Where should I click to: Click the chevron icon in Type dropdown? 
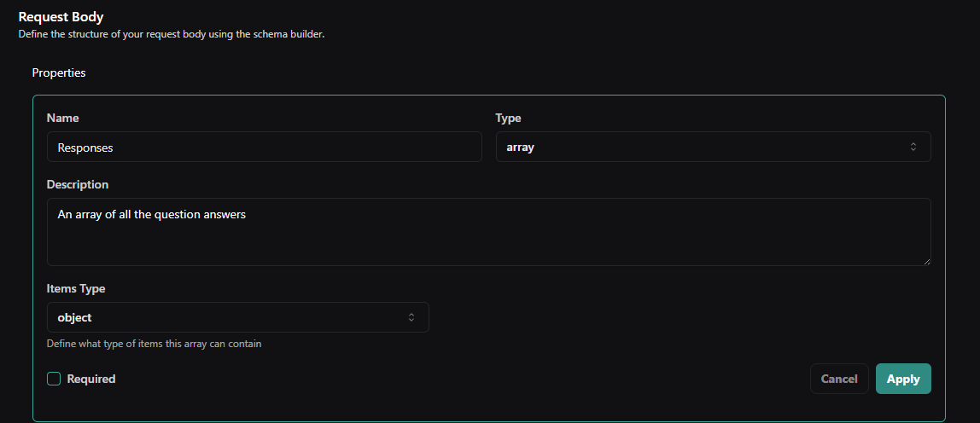[913, 147]
